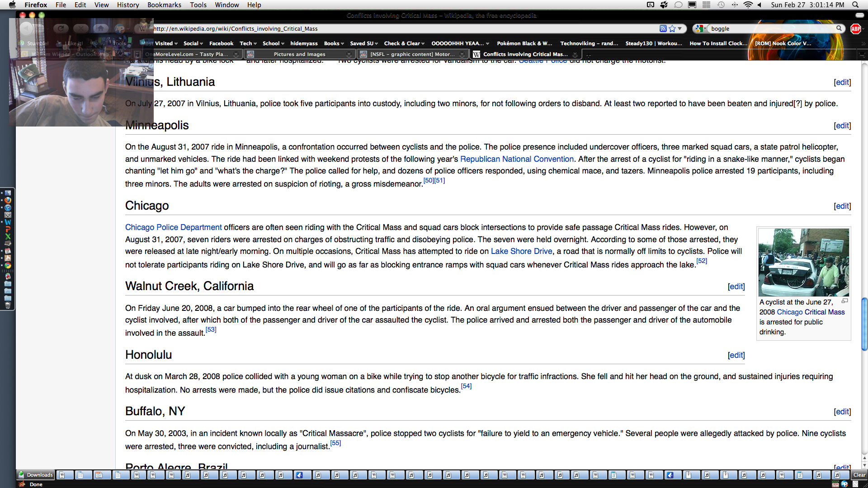Click the Clear button in downloads bar
This screenshot has width=868, height=488.
(x=859, y=475)
